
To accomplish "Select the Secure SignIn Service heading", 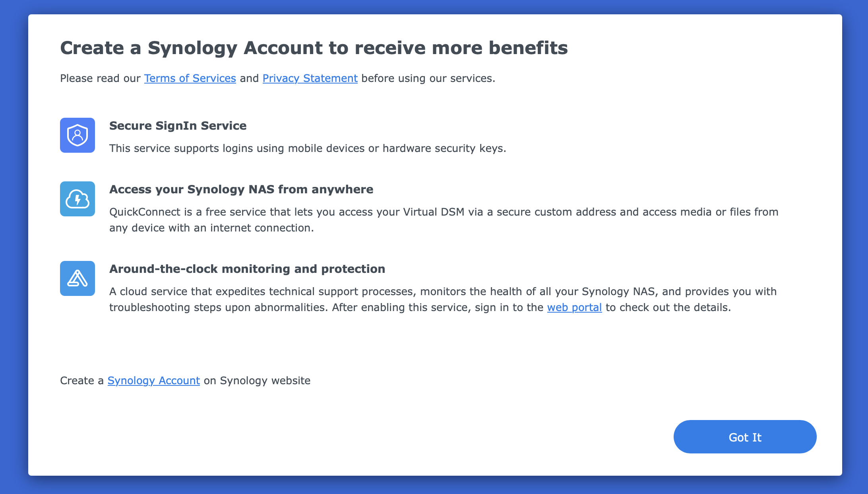I will pyautogui.click(x=178, y=126).
